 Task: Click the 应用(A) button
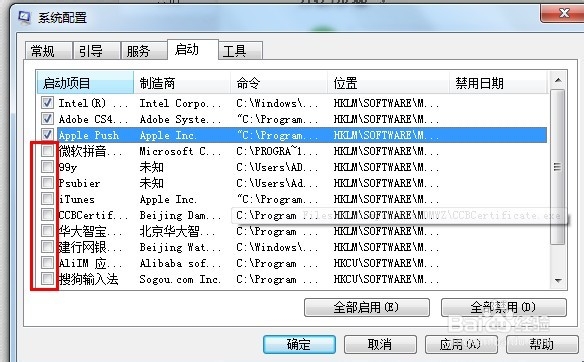[x=461, y=344]
